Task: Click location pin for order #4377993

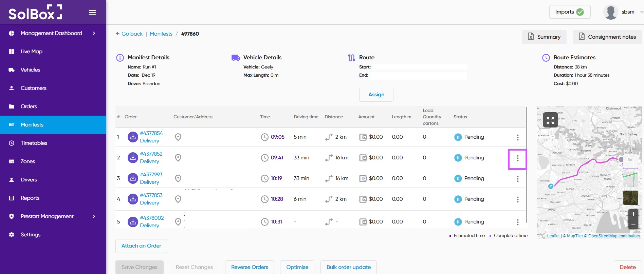Action: [x=178, y=178]
